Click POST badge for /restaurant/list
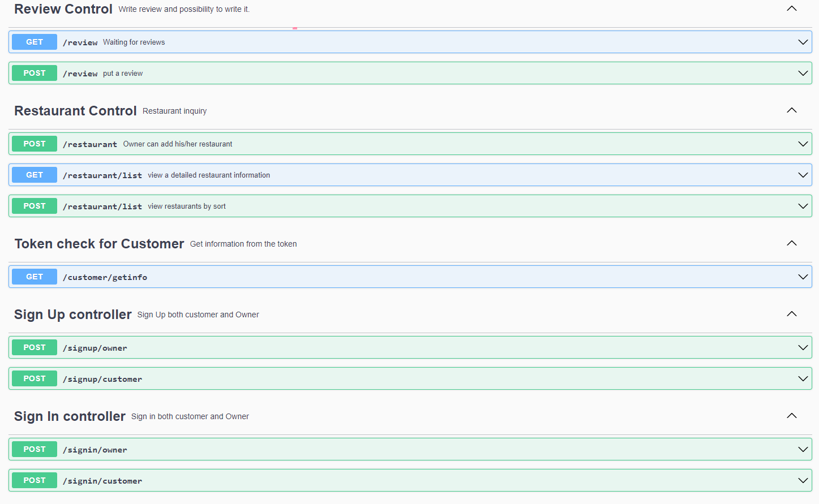This screenshot has width=819, height=504. tap(35, 206)
